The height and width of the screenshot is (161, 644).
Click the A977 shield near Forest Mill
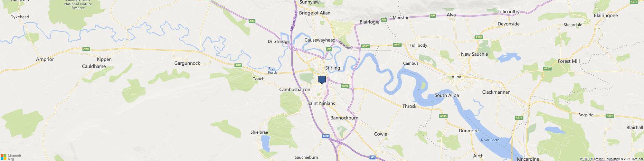tap(547, 69)
